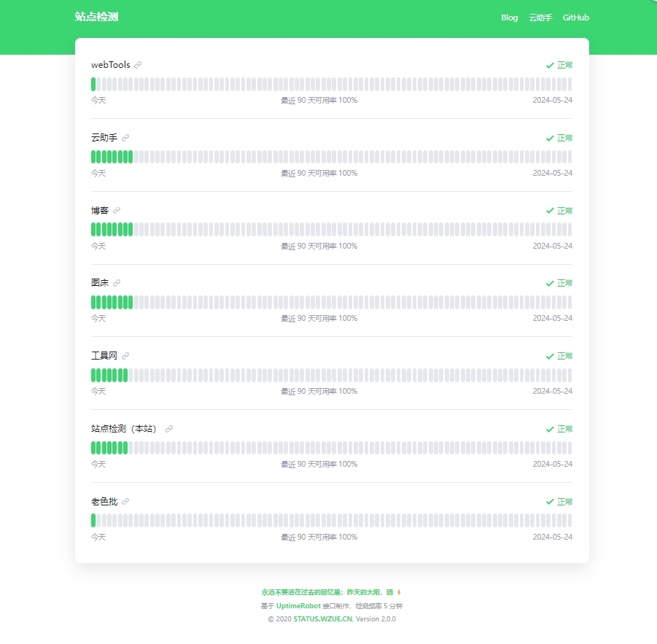Click the last gray uptime bar for 图床
The image size is (657, 644).
pos(569,302)
